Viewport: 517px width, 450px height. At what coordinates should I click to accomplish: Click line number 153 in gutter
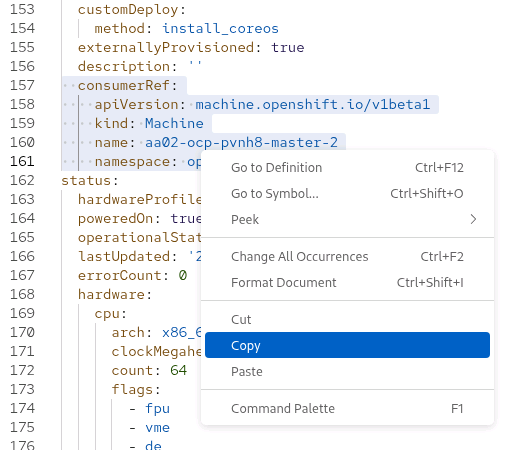click(22, 9)
